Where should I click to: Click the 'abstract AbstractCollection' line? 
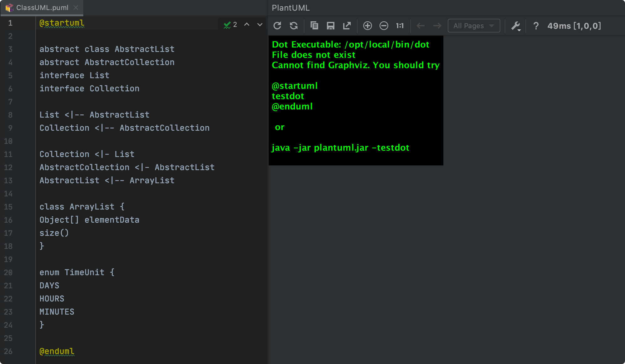[107, 62]
